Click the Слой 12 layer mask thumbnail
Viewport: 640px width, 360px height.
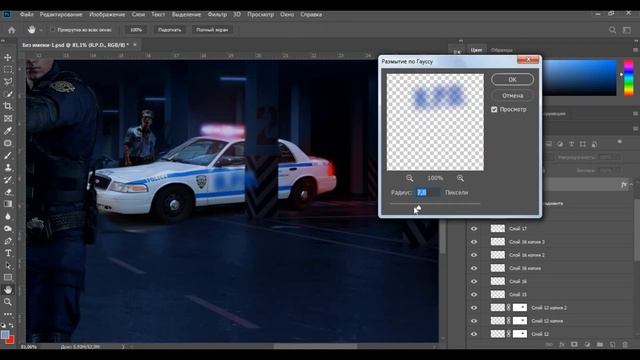click(520, 334)
